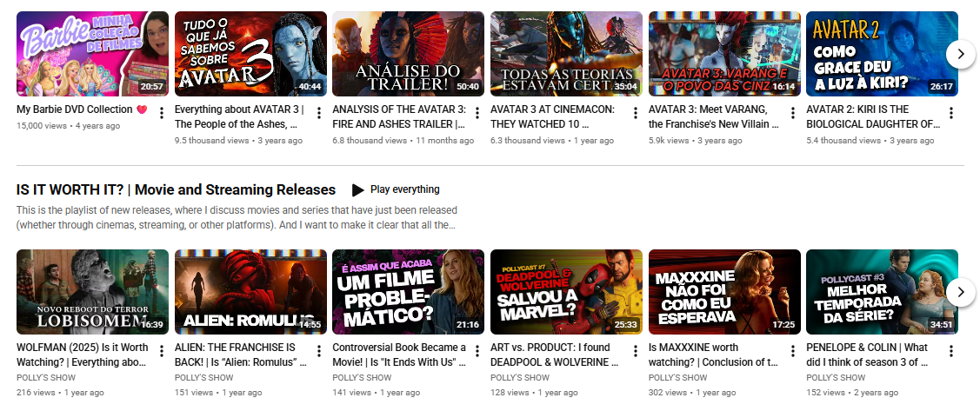980x411 pixels.
Task: Open title AVATAR 2: KIRI IS THE BIOLOGICAL DAUGHTER
Action: [x=873, y=116]
